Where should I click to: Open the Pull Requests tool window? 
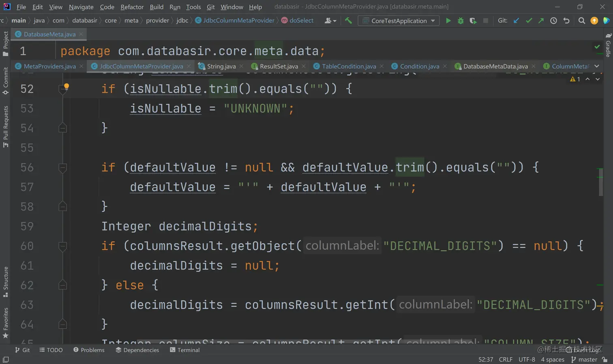[6, 127]
